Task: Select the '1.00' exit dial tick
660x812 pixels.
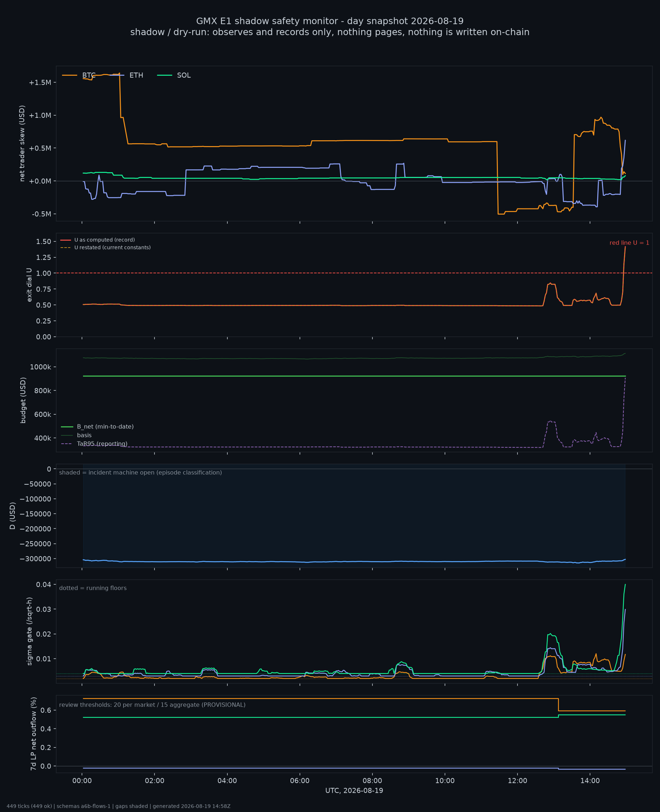Action: [x=44, y=274]
